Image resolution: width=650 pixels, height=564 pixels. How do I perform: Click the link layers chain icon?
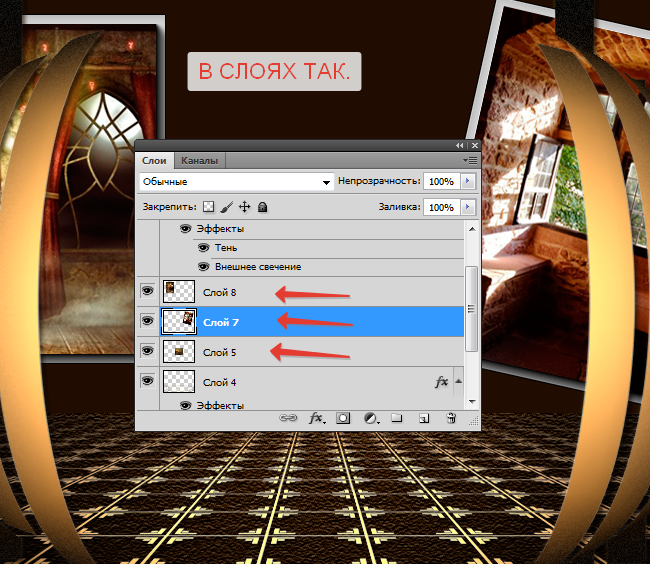288,418
